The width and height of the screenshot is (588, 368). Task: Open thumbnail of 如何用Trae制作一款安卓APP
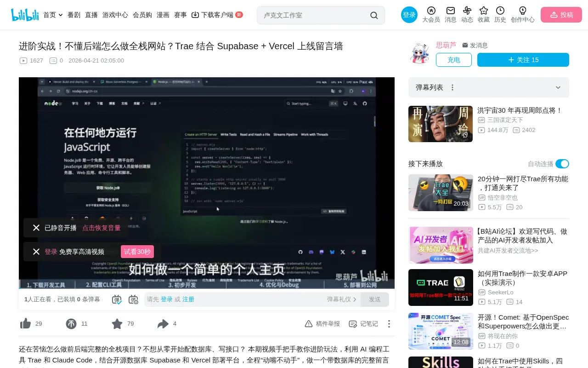[x=441, y=287]
